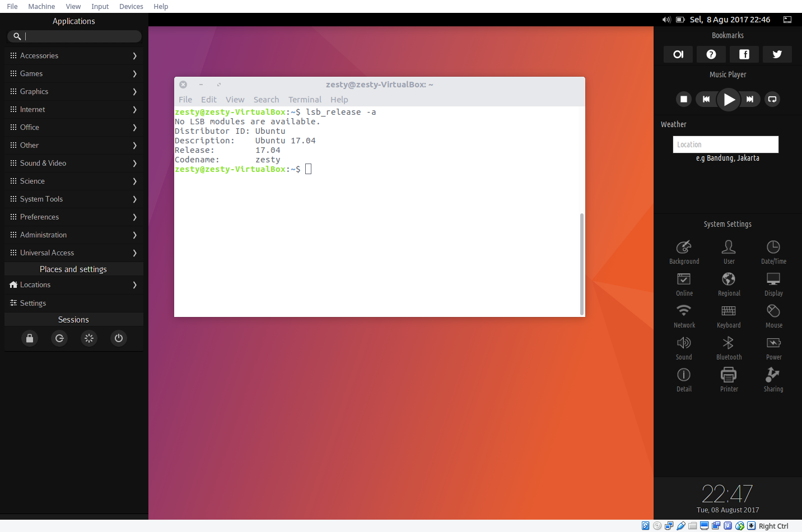Skip to the previous track

pyautogui.click(x=706, y=99)
